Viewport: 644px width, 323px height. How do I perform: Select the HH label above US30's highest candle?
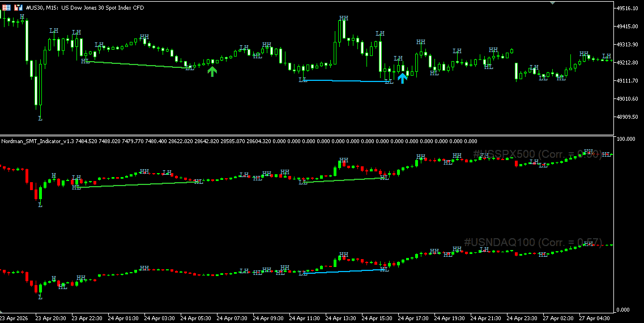point(344,18)
